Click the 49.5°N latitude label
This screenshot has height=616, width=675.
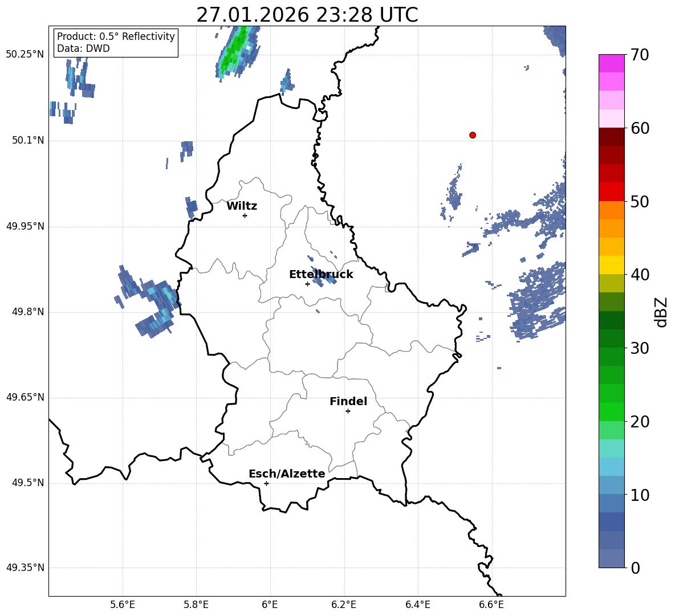point(28,483)
